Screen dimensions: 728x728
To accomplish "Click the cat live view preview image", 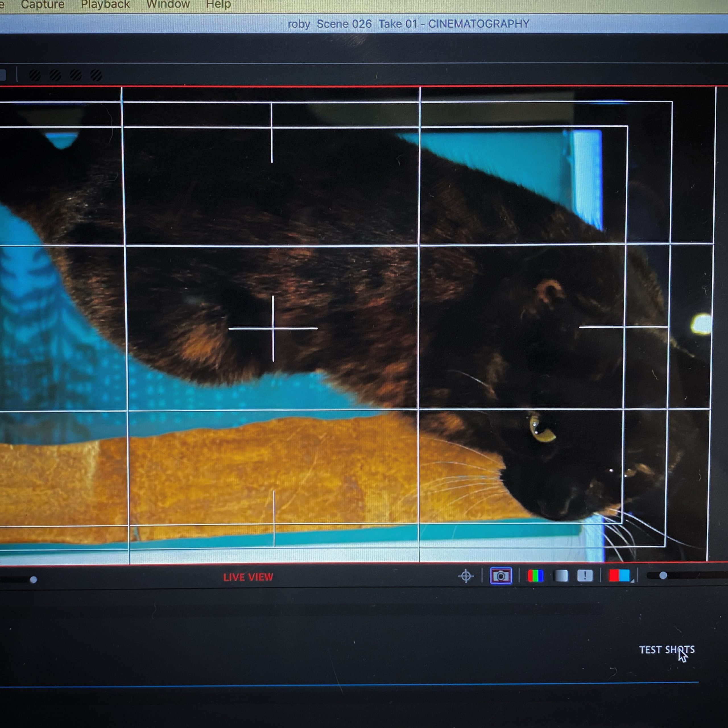I will (358, 326).
